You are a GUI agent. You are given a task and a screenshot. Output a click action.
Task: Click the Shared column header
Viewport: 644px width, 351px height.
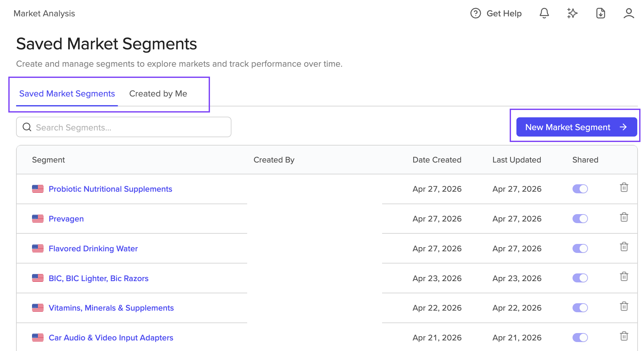585,160
